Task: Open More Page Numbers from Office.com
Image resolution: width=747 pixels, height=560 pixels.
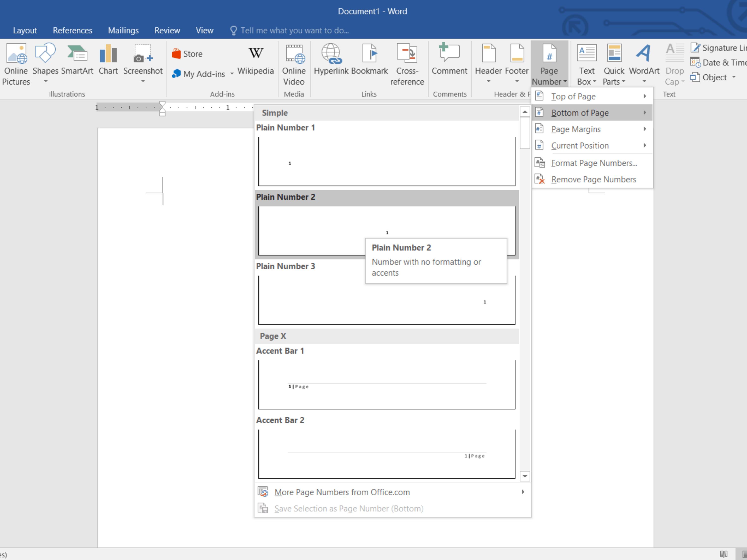Action: coord(393,492)
